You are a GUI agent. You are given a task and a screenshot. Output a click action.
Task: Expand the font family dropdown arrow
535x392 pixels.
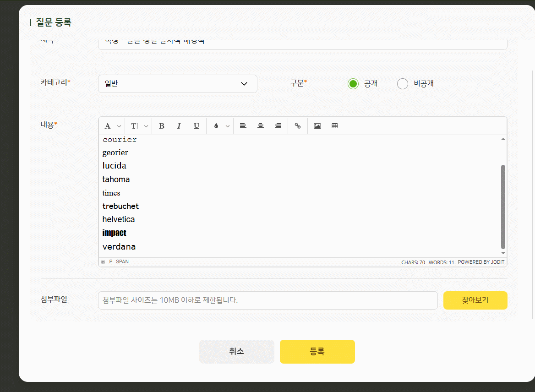click(x=119, y=126)
